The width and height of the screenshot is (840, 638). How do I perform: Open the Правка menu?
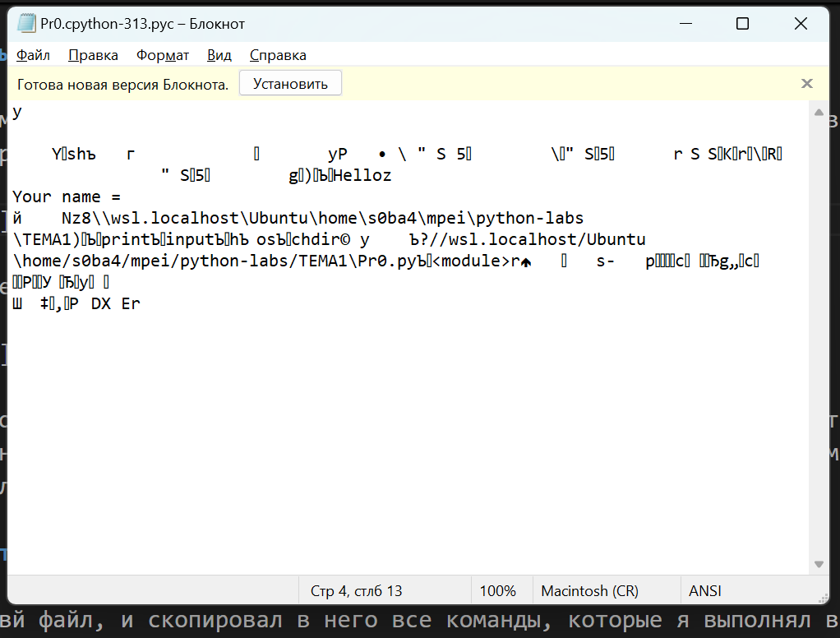tap(93, 55)
